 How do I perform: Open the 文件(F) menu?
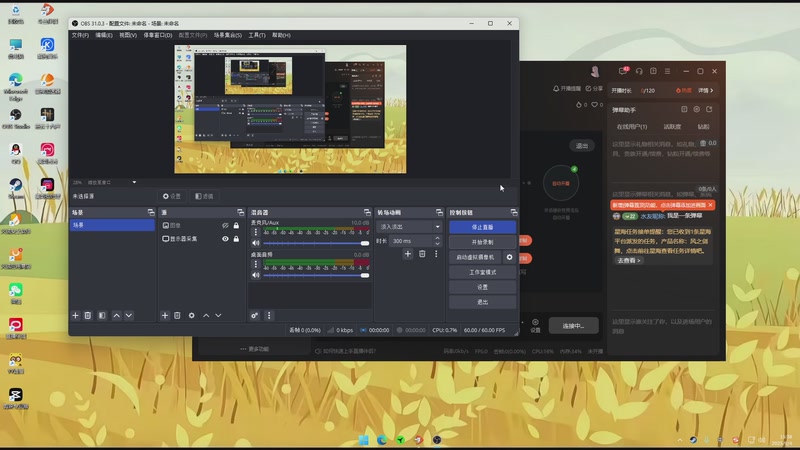(80, 35)
